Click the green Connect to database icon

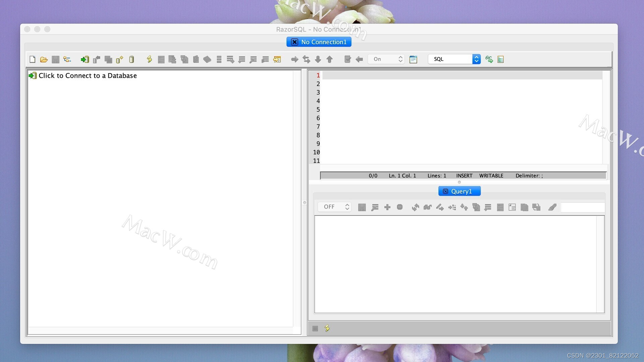[85, 59]
